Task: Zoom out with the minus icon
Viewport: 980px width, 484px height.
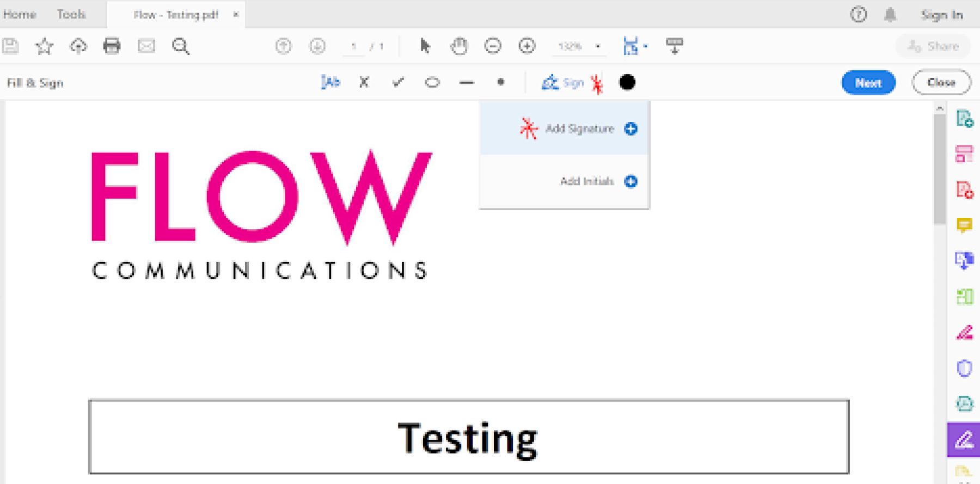Action: tap(493, 46)
